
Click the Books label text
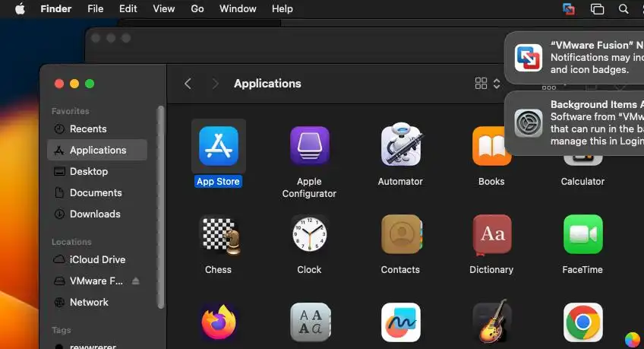point(491,181)
